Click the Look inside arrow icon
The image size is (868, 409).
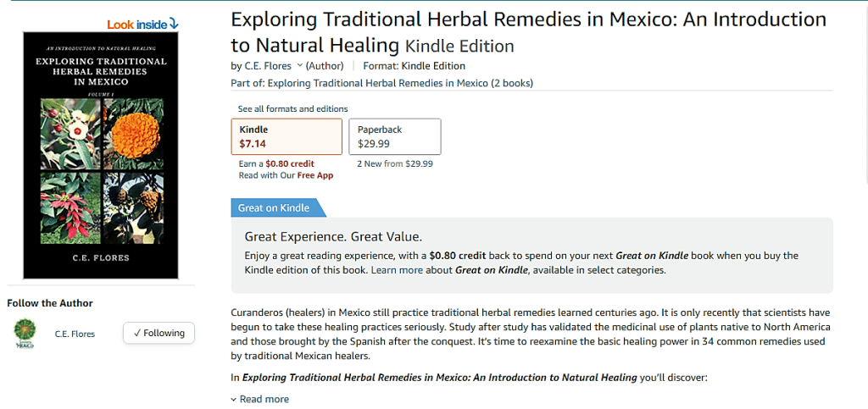pos(173,24)
